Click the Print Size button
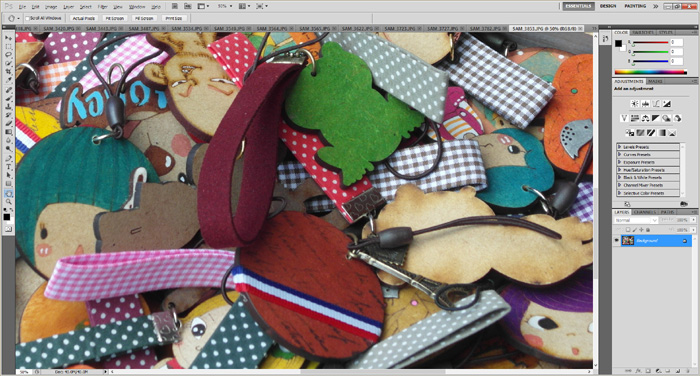700x376 pixels. click(x=174, y=18)
